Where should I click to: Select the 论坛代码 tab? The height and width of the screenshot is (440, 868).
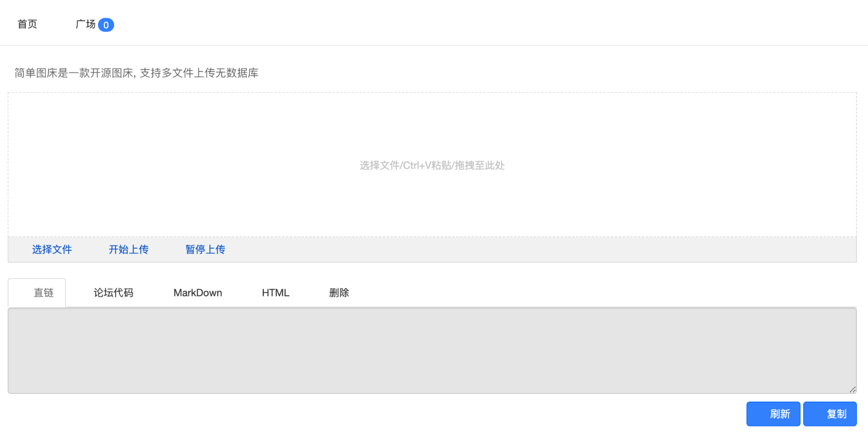click(x=113, y=293)
